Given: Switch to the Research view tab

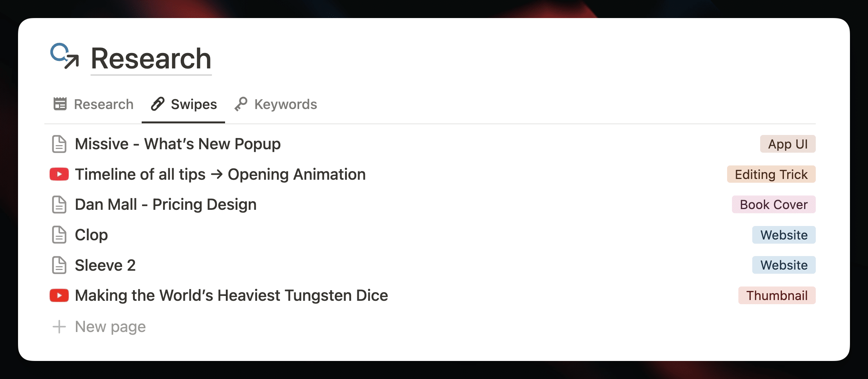Looking at the screenshot, I should click(94, 104).
